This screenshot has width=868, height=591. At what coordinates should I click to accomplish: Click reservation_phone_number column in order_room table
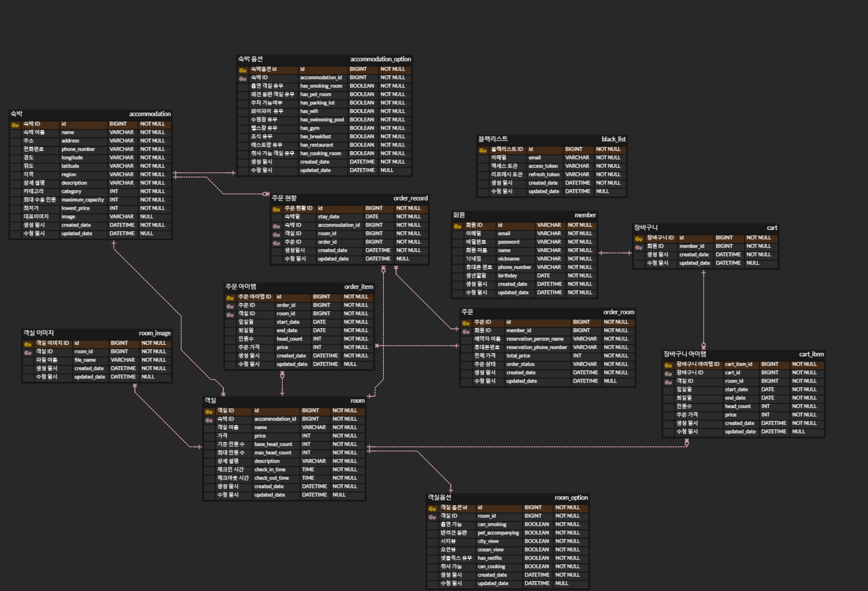(536, 347)
